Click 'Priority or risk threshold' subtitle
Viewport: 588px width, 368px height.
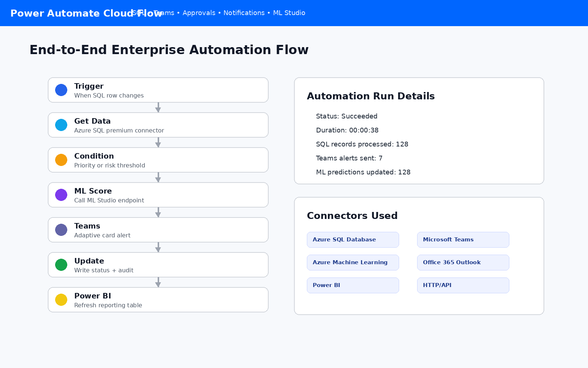pos(110,166)
